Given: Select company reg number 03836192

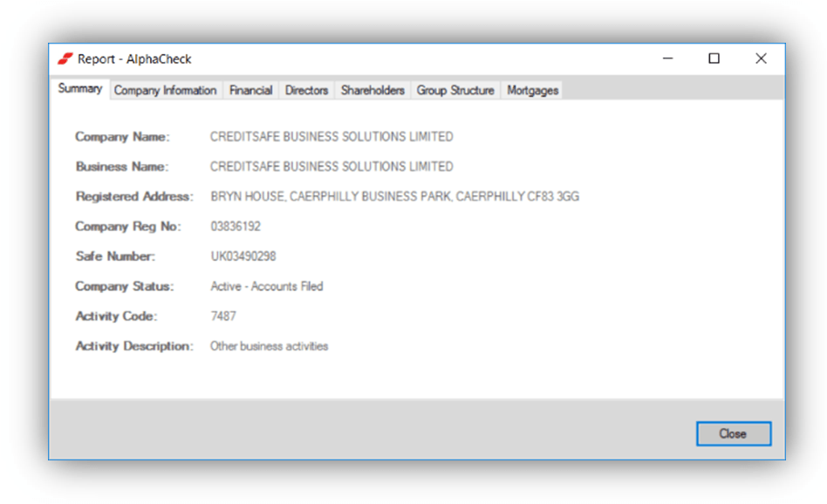Looking at the screenshot, I should 236,226.
